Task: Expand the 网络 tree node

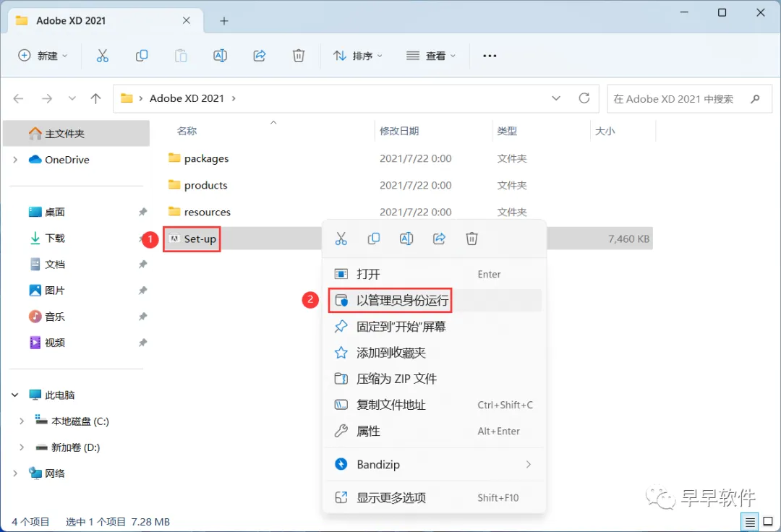Action: click(15, 473)
